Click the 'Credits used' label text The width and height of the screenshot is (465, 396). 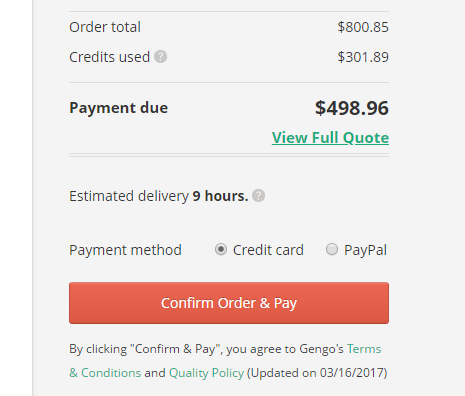pyautogui.click(x=109, y=57)
